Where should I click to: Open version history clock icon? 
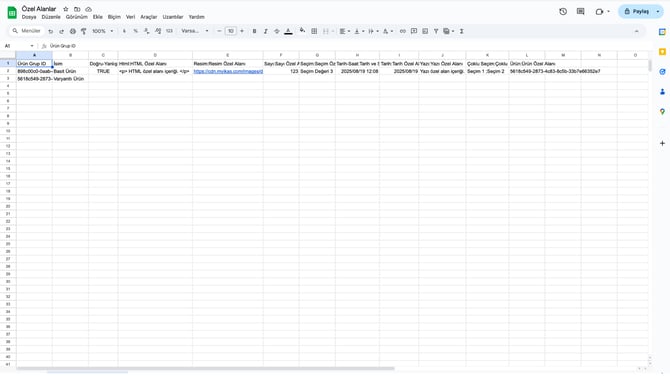pos(563,12)
